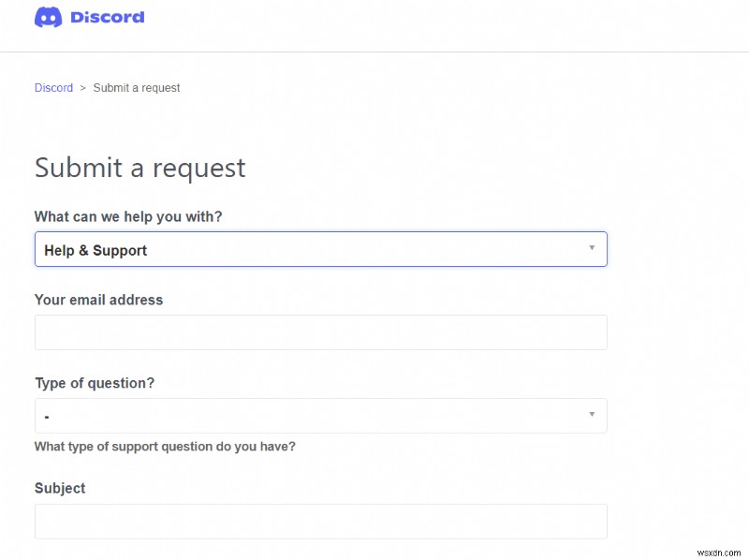Click the support question helper text
The image size is (749, 560).
click(x=165, y=447)
